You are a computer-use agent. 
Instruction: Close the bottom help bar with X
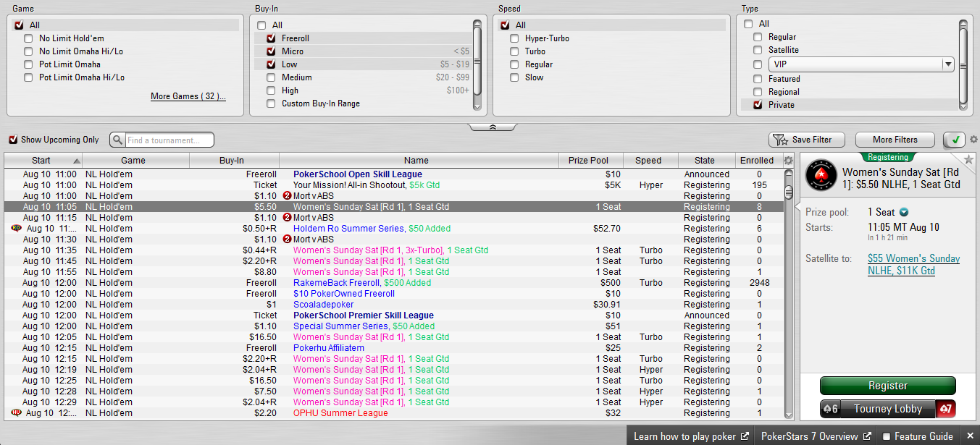(971, 436)
